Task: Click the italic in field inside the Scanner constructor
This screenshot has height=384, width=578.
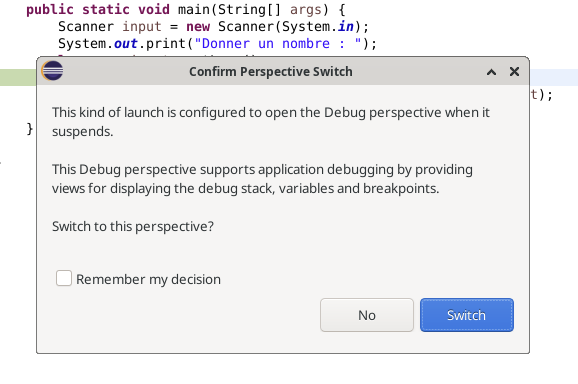Action: 345,27
